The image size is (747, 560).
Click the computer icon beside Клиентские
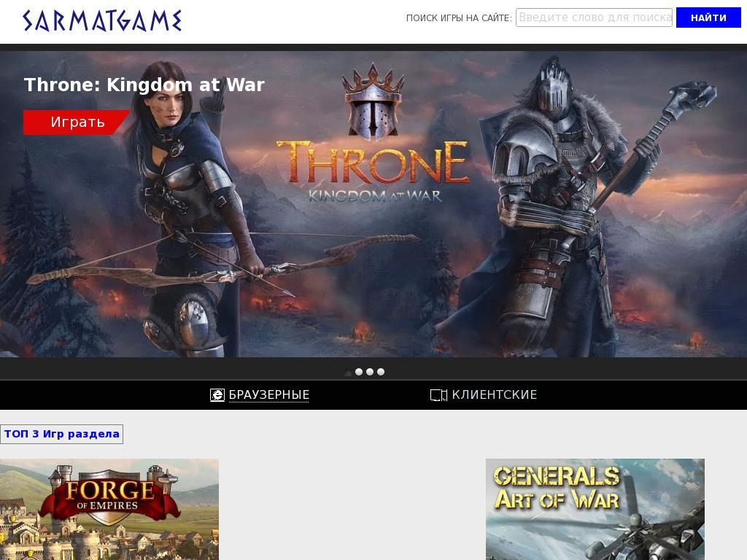pyautogui.click(x=438, y=394)
